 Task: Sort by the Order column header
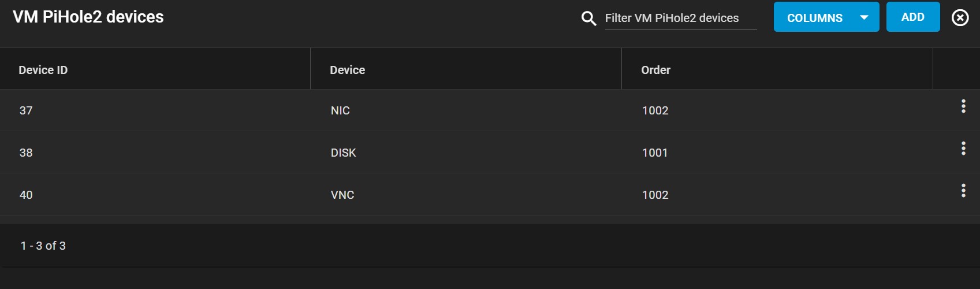click(x=655, y=70)
